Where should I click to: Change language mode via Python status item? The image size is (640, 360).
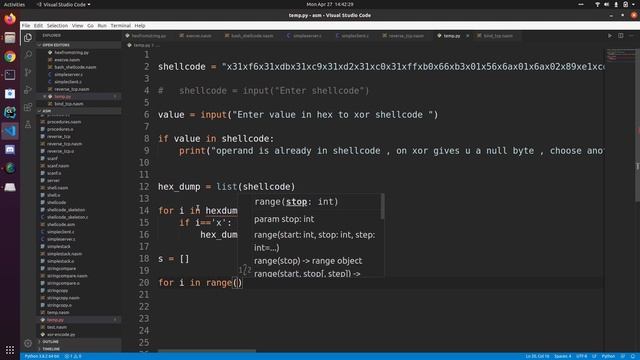click(x=608, y=356)
